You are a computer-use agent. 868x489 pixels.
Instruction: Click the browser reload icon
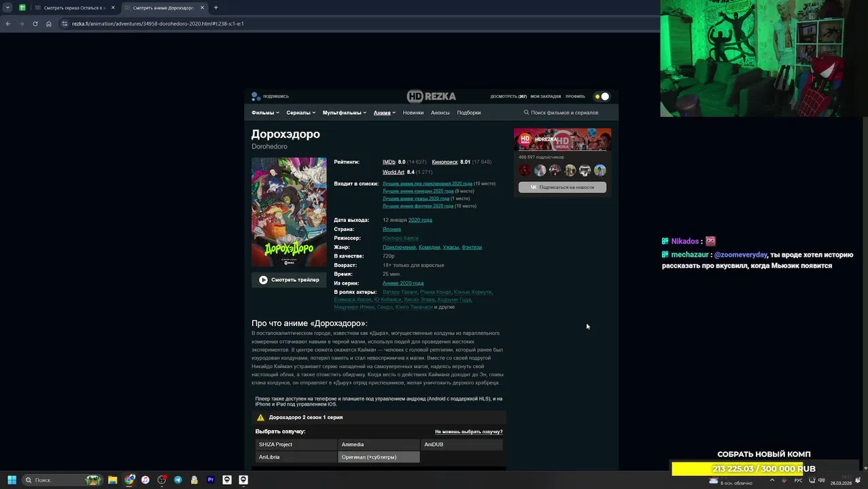coord(35,24)
